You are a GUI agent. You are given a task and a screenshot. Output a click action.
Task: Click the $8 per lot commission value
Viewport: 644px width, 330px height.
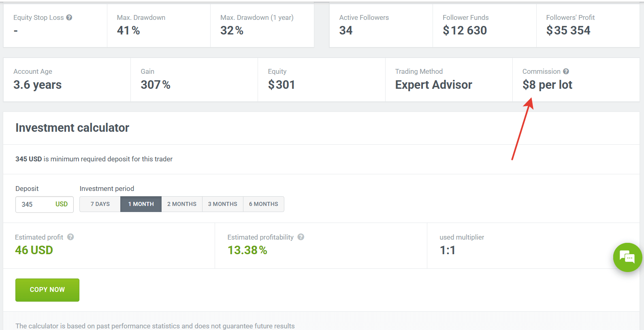[x=547, y=85]
